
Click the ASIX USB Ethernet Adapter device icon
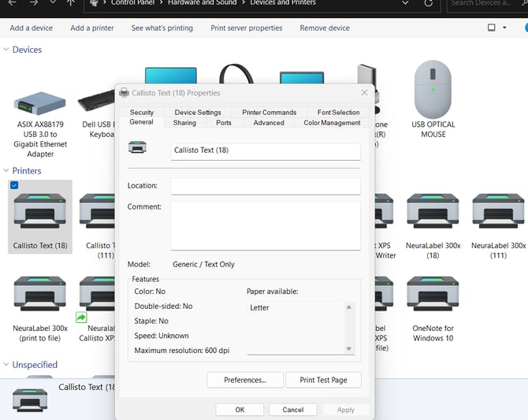tap(40, 102)
